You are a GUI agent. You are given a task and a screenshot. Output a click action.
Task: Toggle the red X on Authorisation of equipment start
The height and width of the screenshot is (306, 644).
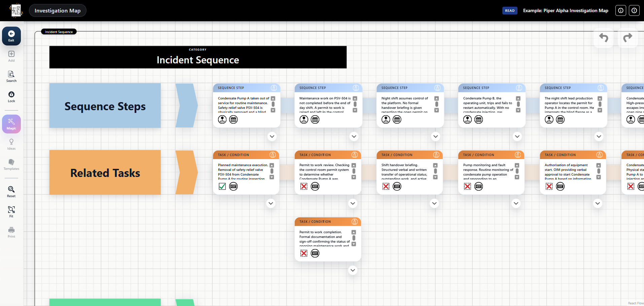[x=549, y=186]
